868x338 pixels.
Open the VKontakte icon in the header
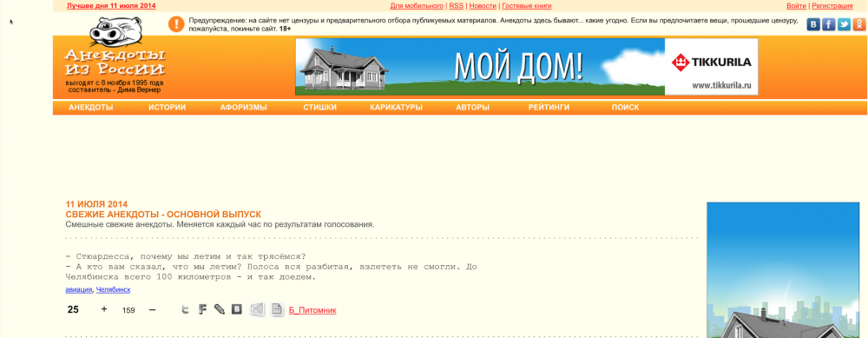[813, 23]
